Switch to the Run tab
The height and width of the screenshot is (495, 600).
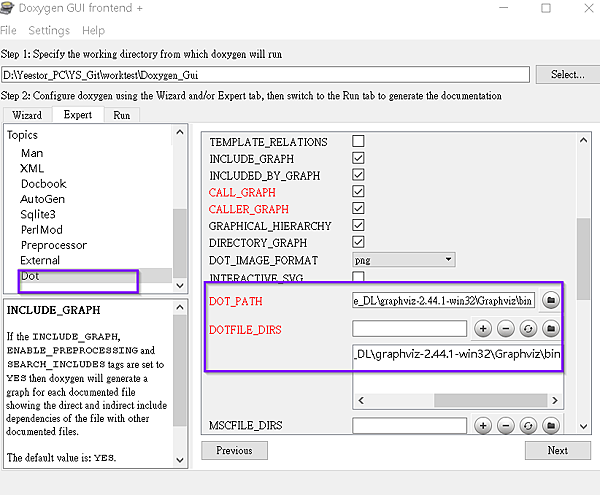(122, 115)
